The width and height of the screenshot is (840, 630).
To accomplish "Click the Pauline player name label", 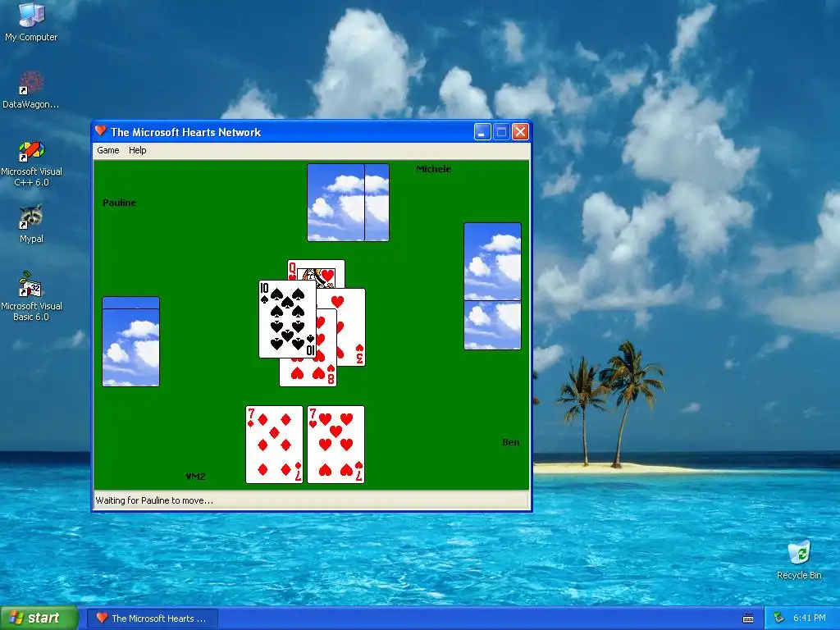I will coord(120,203).
